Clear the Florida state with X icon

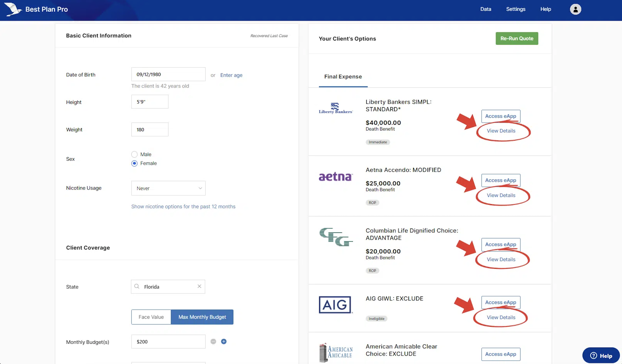[x=199, y=286]
